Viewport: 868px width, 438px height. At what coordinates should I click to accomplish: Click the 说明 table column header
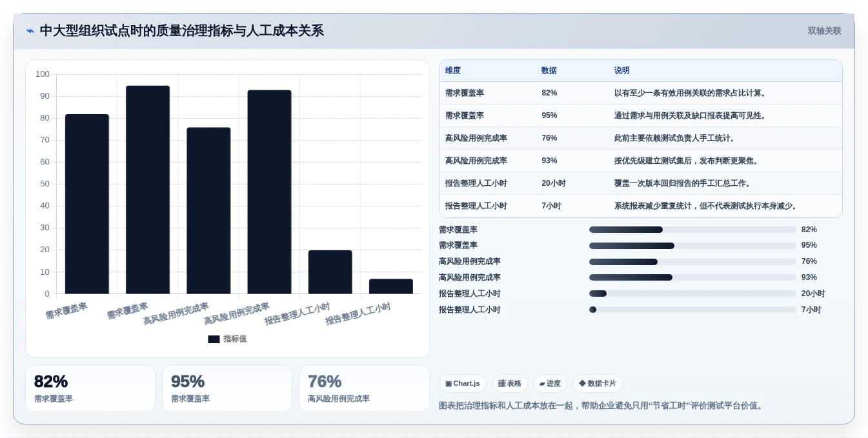tap(622, 71)
